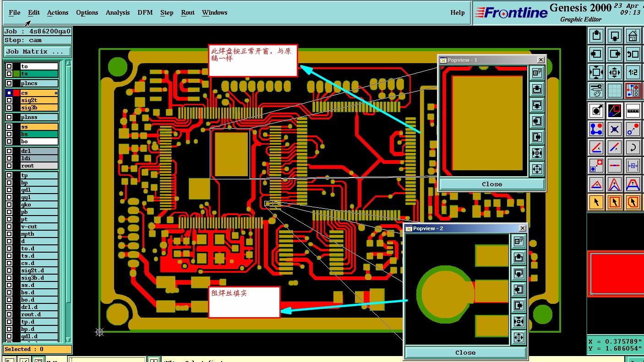Click the blue-red sloped line edit icon

(614, 147)
